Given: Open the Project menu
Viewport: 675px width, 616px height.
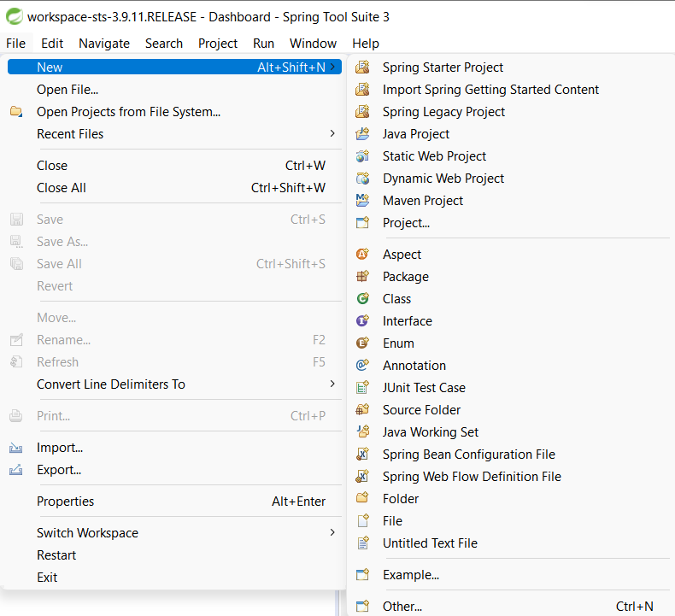Looking at the screenshot, I should tap(218, 44).
